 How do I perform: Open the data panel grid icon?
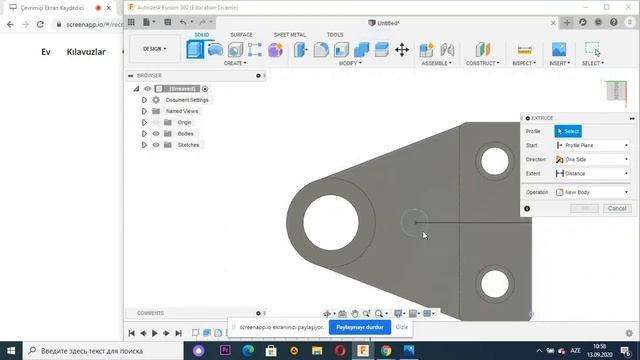point(131,22)
